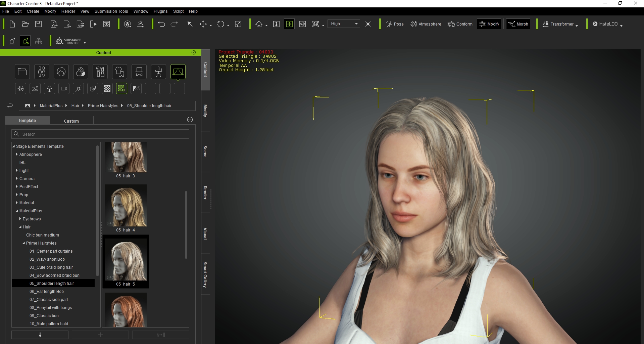Expand the Atmosphere tree node

pos(17,154)
